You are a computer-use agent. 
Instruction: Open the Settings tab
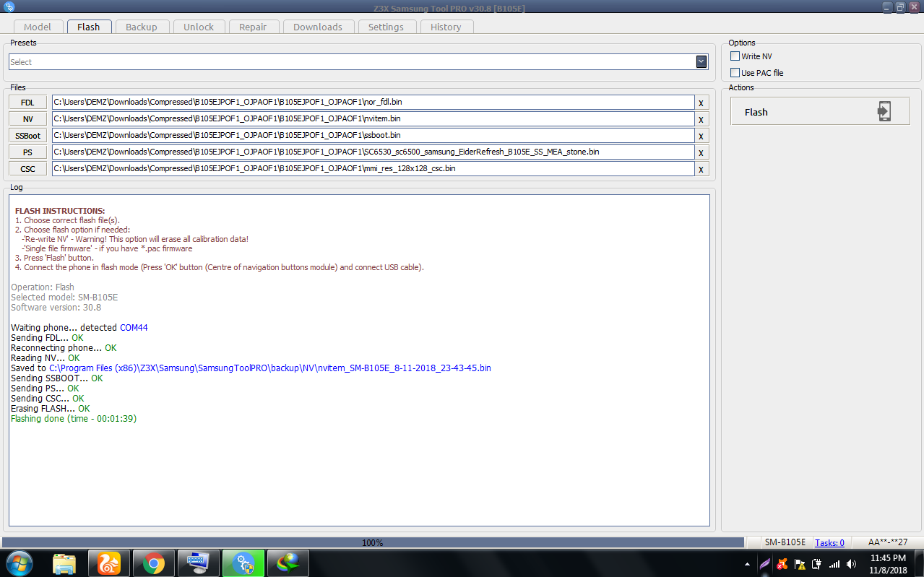(386, 27)
